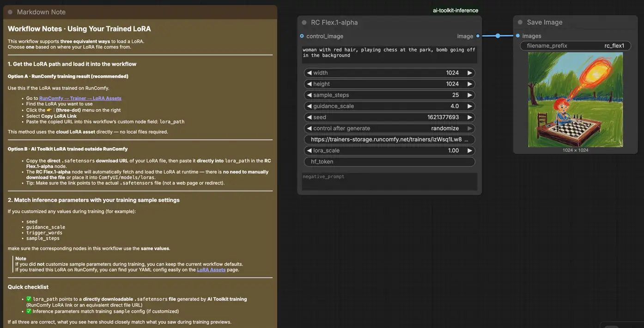Click the seed value 1621377693
The image size is (644, 328).
click(443, 117)
